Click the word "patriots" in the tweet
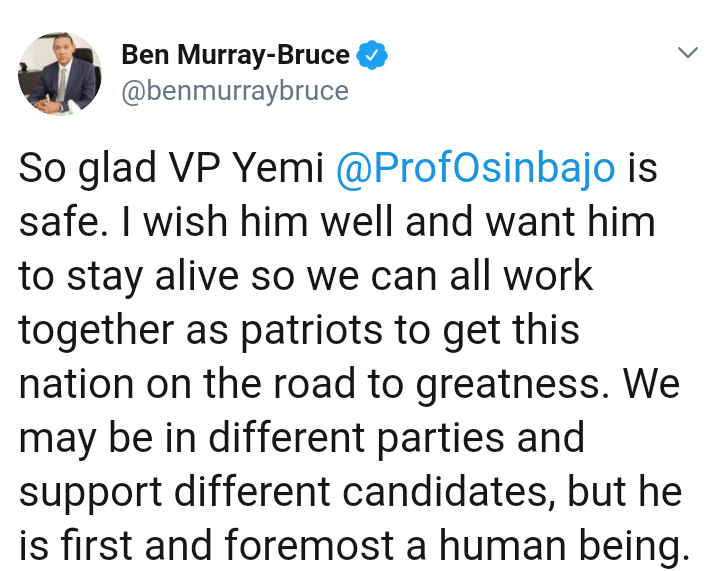Image resolution: width=720 pixels, height=571 pixels. click(302, 330)
